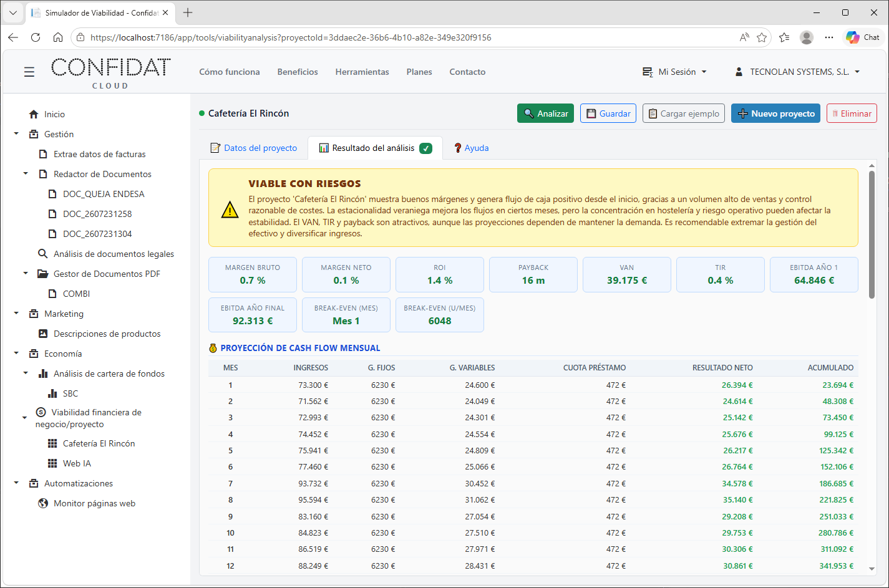The width and height of the screenshot is (889, 588).
Task: Open Cómo funciona menu item
Action: click(x=230, y=72)
